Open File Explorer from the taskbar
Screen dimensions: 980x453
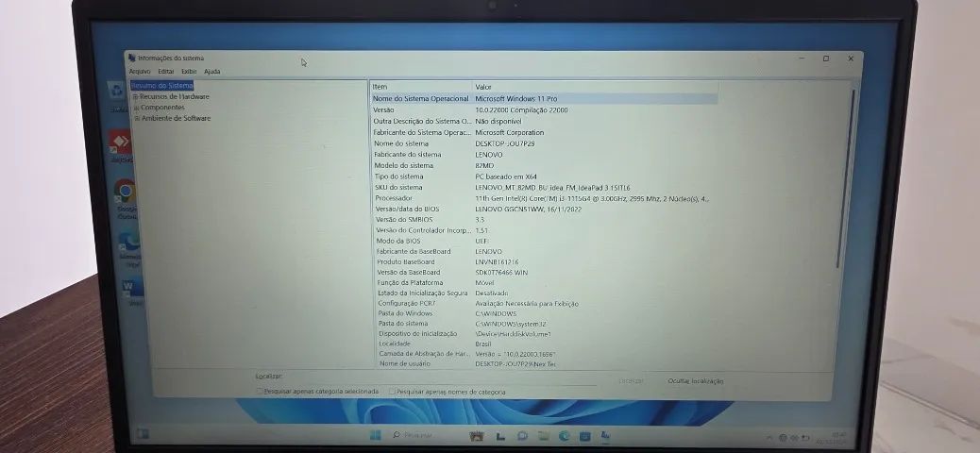coord(544,435)
